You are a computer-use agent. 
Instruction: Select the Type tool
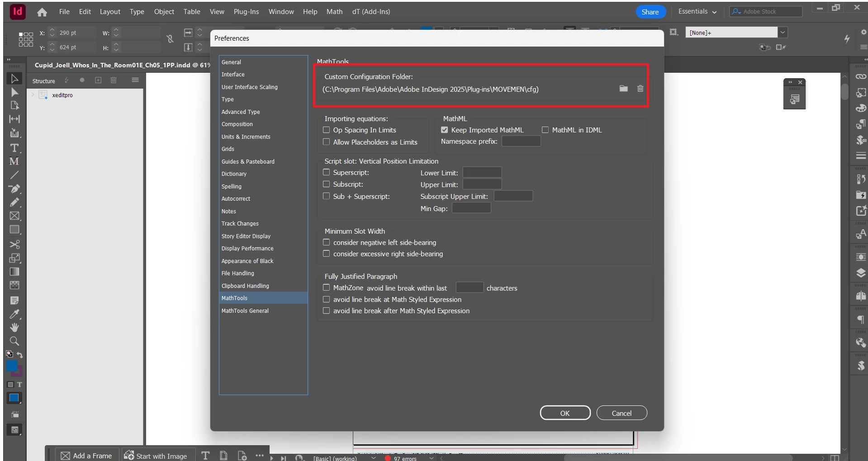pyautogui.click(x=14, y=148)
